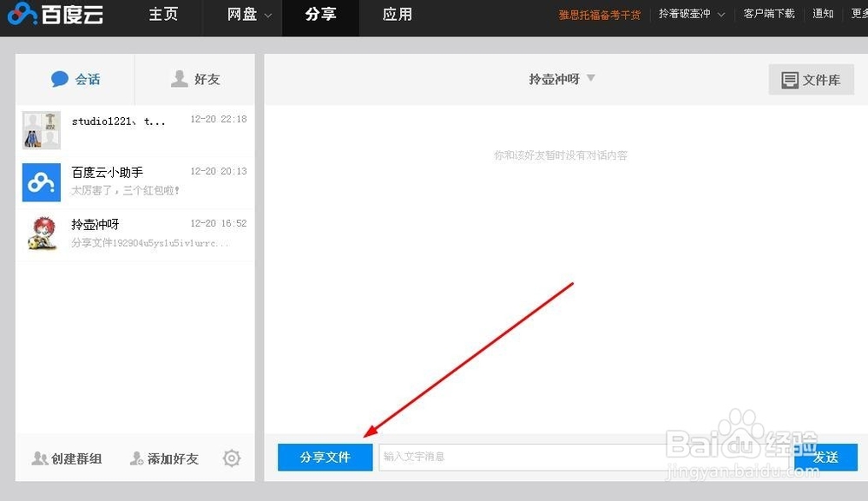Open the 文件库 file library panel
This screenshot has height=501, width=868.
811,79
